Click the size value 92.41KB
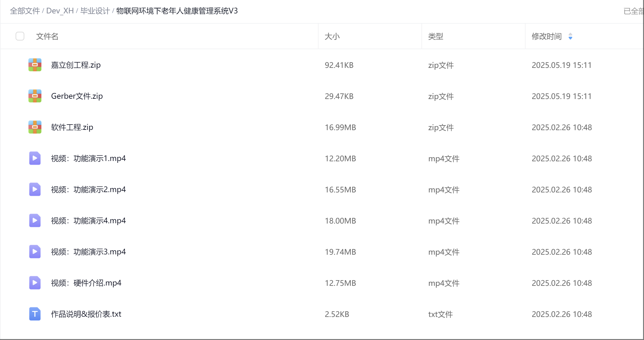644x340 pixels. pos(339,65)
